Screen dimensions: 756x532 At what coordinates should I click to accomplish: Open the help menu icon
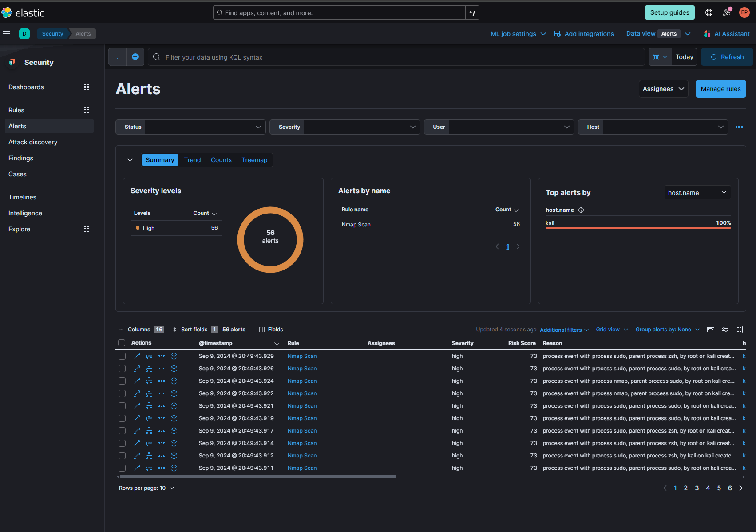[x=709, y=12]
